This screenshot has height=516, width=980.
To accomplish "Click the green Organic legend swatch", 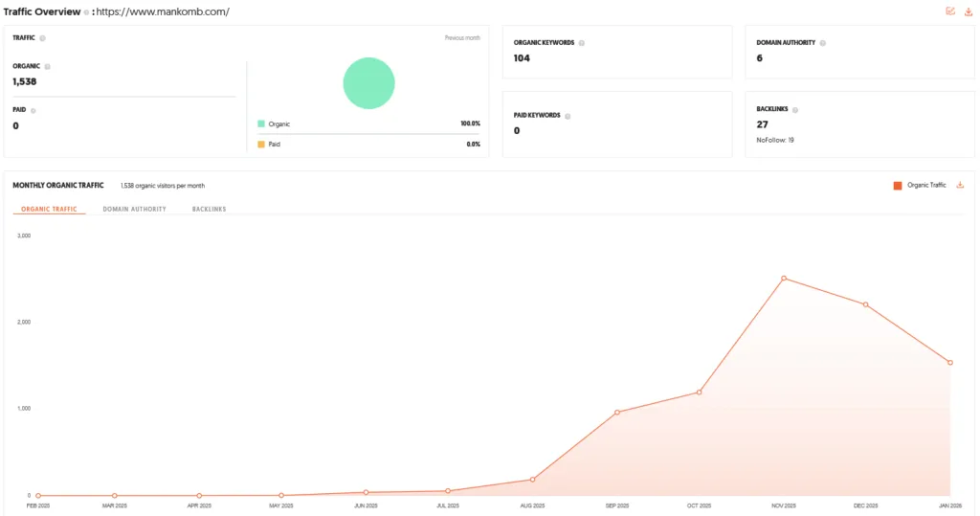I will (x=261, y=123).
